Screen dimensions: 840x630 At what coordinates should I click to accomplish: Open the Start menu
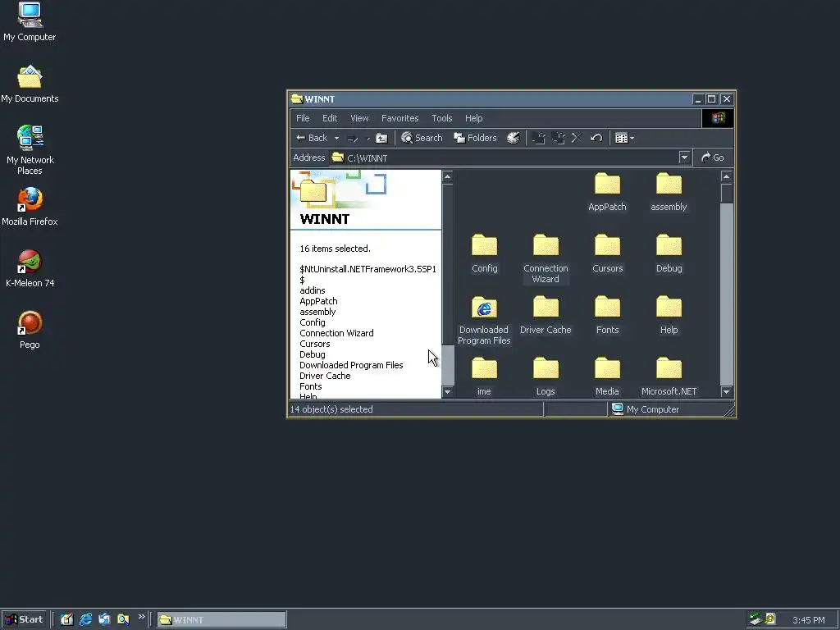[24, 619]
